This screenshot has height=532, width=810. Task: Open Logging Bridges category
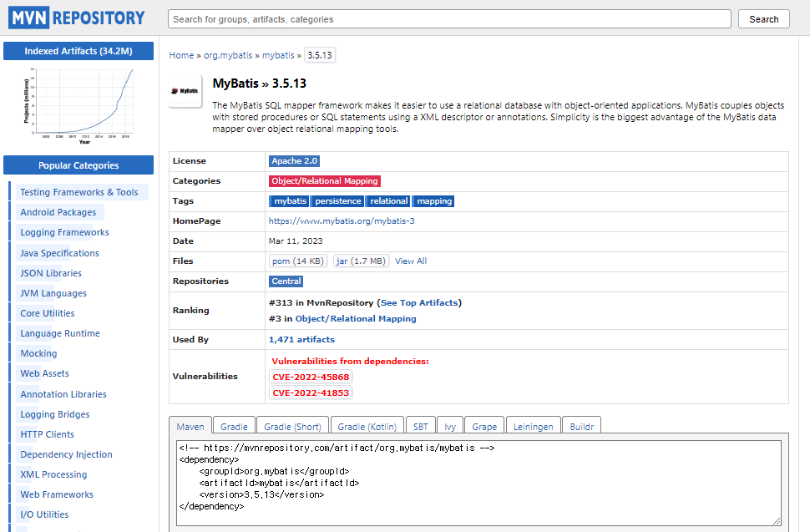55,414
